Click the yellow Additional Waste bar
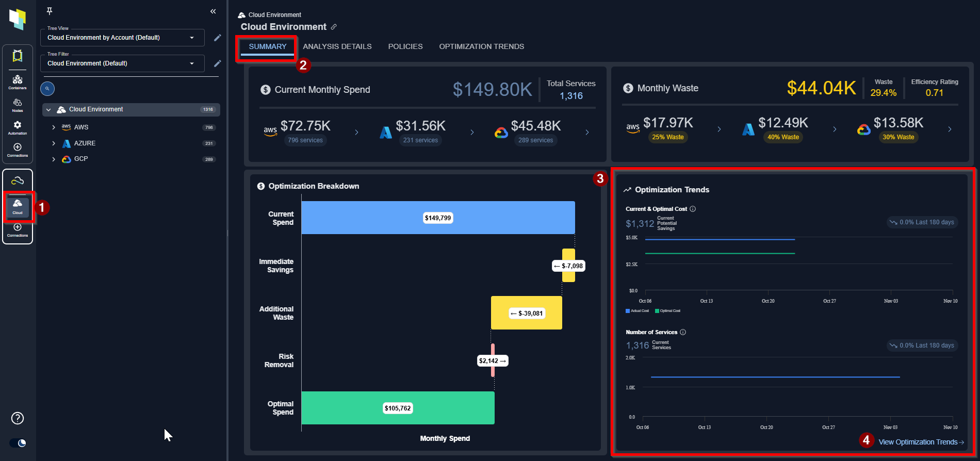This screenshot has height=461, width=980. [526, 313]
